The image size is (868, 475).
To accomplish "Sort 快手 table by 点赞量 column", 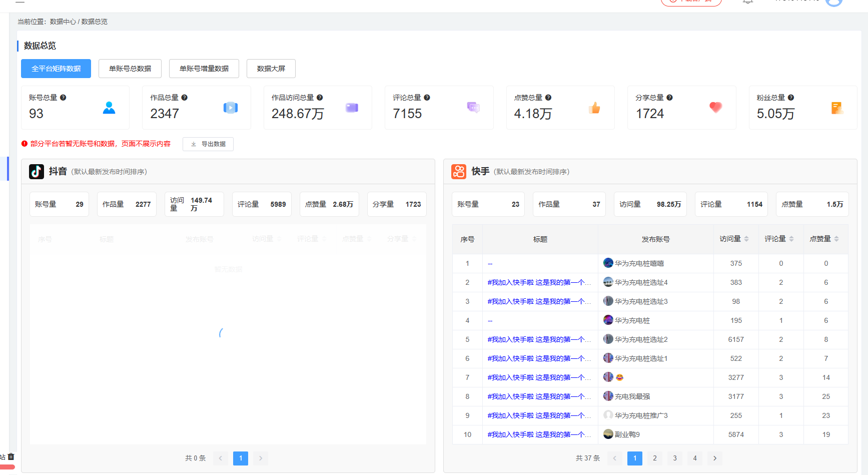I will [x=836, y=239].
